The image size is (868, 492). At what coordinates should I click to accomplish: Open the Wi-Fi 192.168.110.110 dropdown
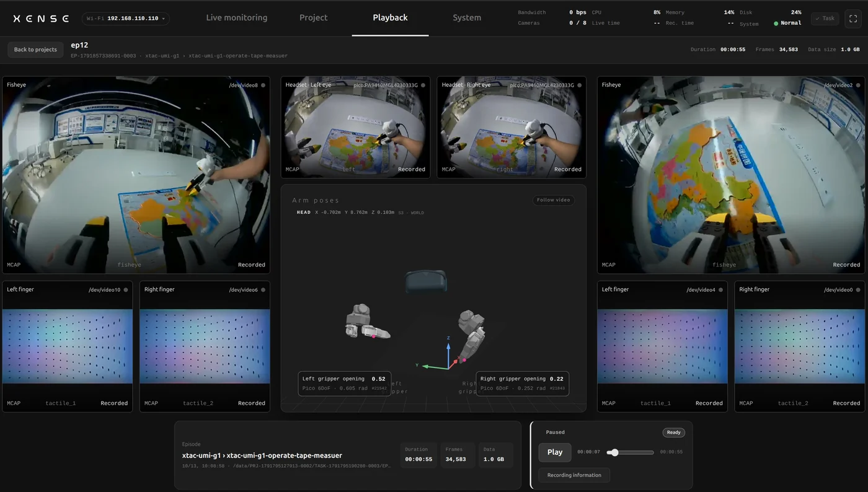pos(126,19)
